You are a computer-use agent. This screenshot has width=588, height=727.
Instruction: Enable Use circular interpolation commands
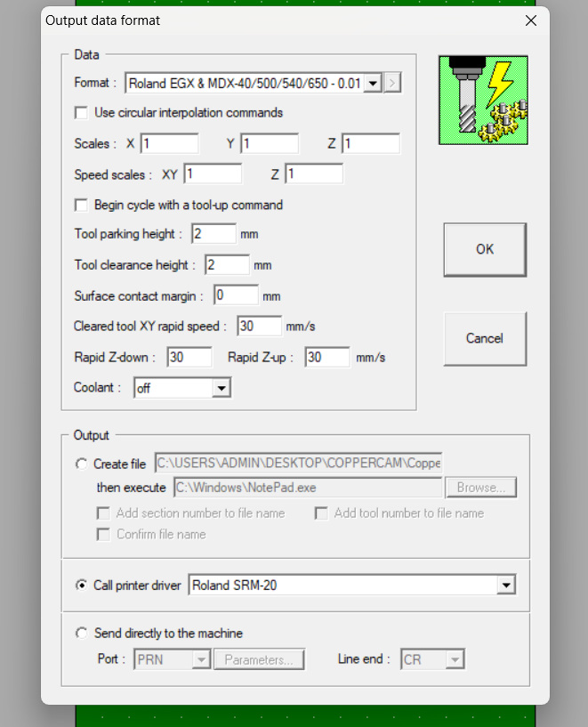click(81, 113)
